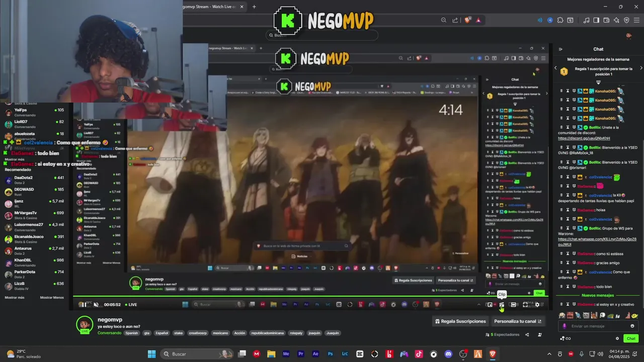
Task: Open chat settings gear icon
Action: click(617, 338)
